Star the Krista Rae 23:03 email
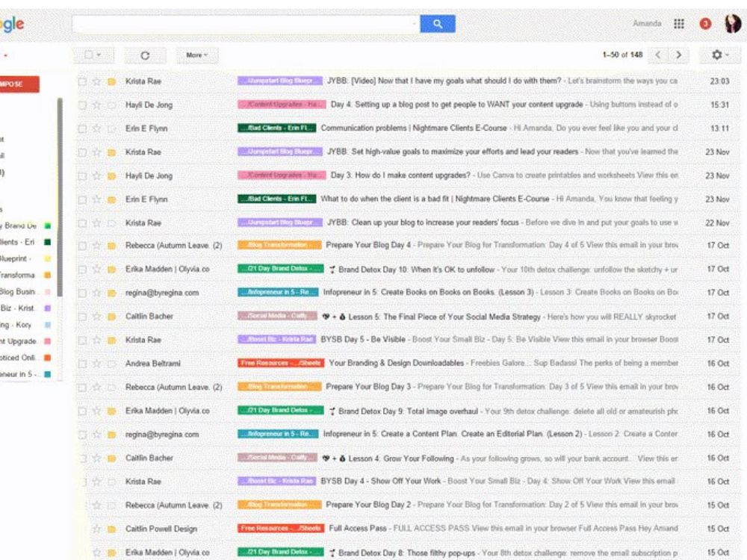747x560 pixels. (96, 81)
